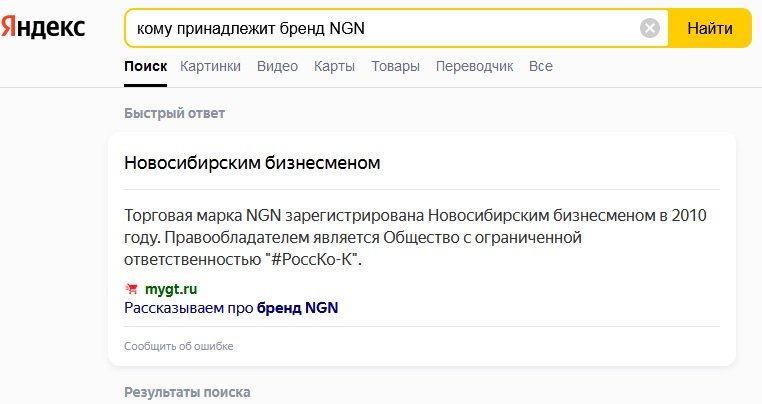Click the Яндекс logo
The height and width of the screenshot is (404, 762).
(43, 28)
